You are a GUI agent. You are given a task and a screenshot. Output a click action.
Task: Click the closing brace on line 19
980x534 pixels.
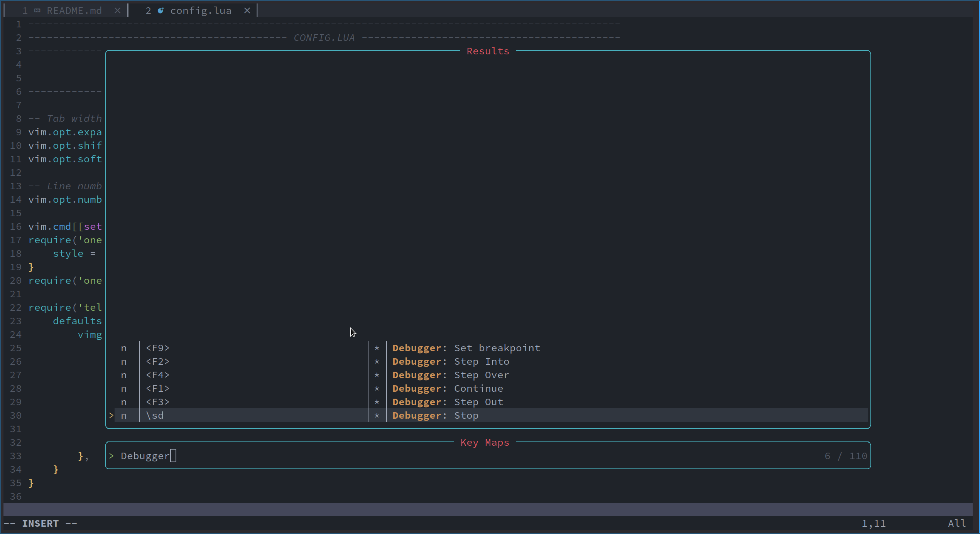[31, 267]
